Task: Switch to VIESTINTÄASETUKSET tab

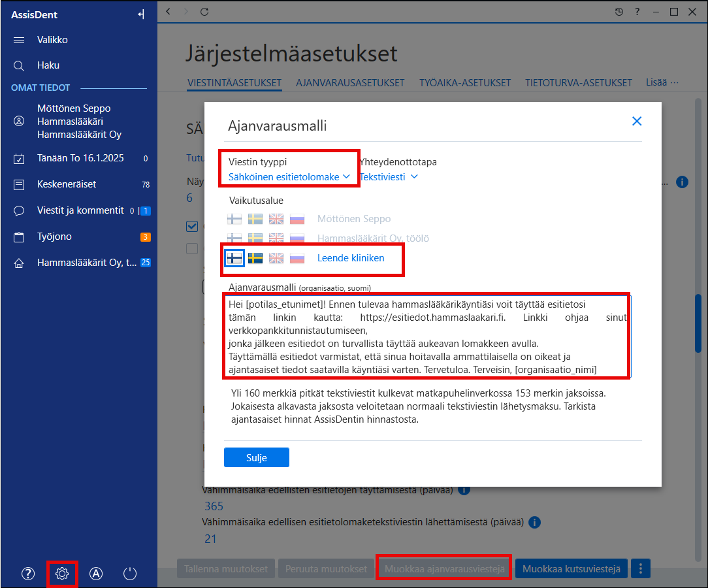Action: [234, 83]
